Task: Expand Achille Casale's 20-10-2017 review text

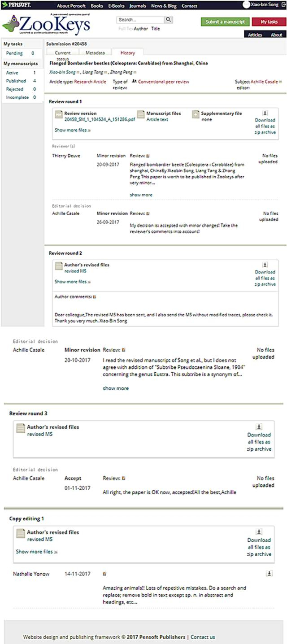Action: click(x=116, y=388)
